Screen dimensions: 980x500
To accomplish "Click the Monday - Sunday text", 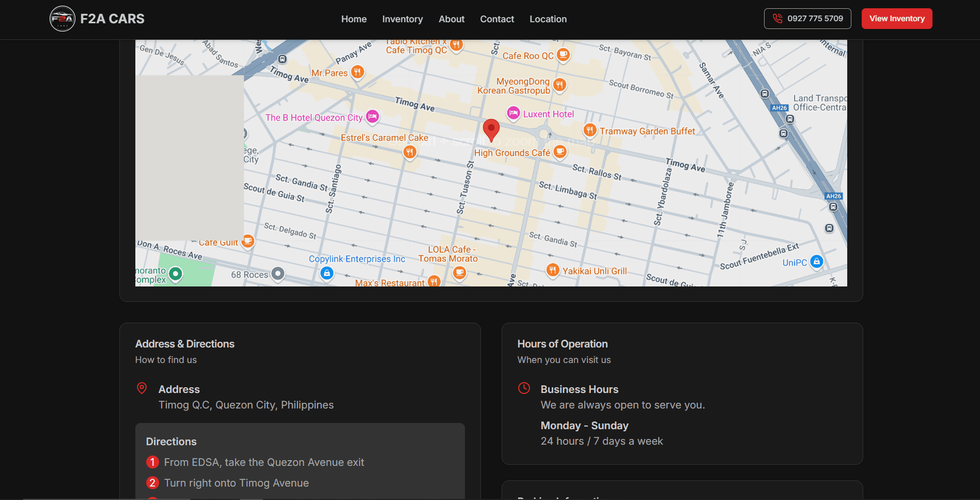I will pos(584,426).
